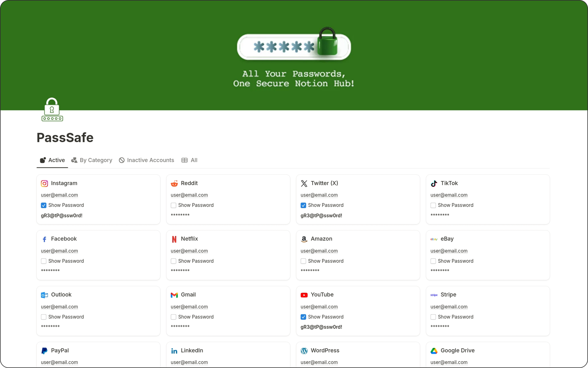Click the By Category tab's shapes icon
Screen dimensions: 588x368
[x=74, y=160]
